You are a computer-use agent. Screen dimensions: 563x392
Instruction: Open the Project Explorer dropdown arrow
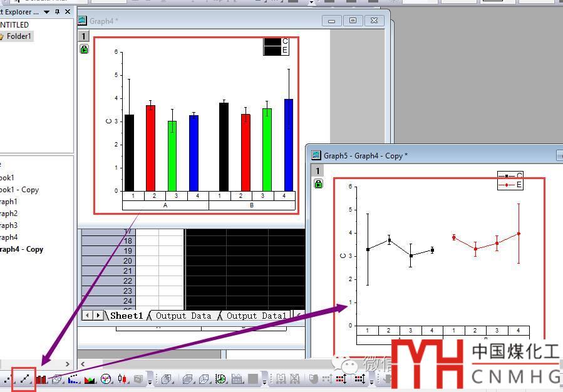pyautogui.click(x=47, y=12)
